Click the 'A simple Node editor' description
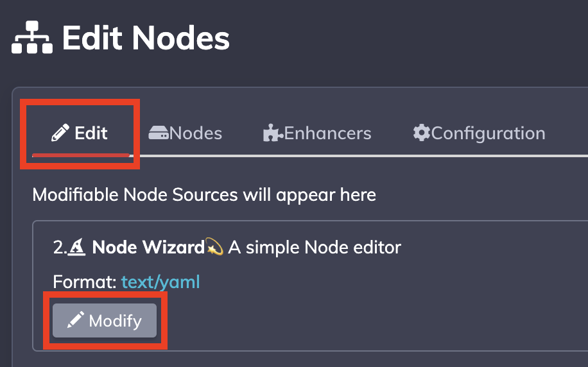 coord(315,247)
